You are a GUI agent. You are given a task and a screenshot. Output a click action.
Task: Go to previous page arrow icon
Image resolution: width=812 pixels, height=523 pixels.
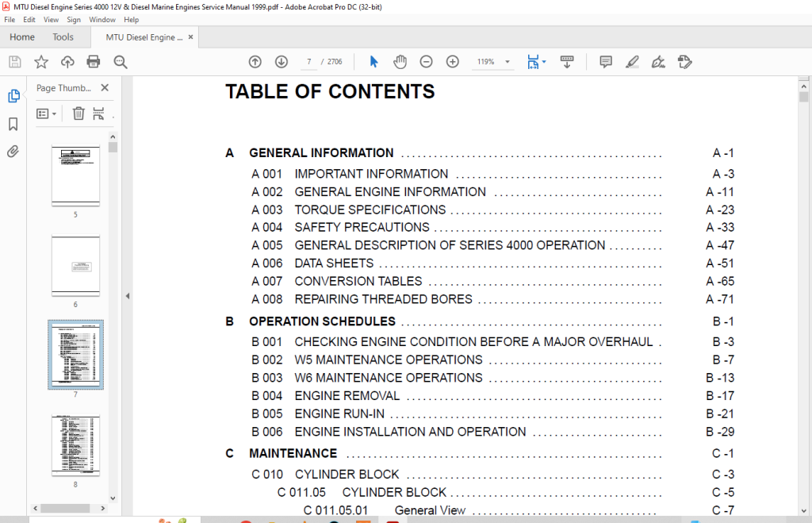point(255,62)
